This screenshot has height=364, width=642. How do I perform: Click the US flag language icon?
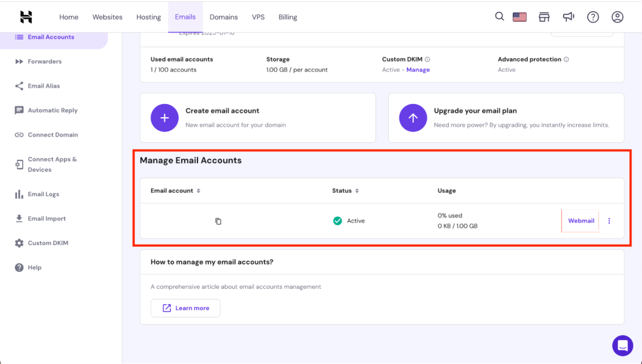click(519, 17)
